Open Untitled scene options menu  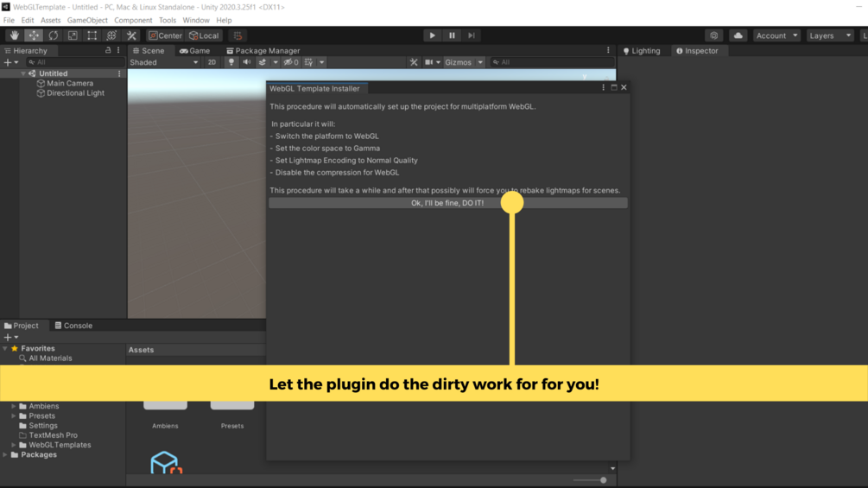tap(119, 73)
